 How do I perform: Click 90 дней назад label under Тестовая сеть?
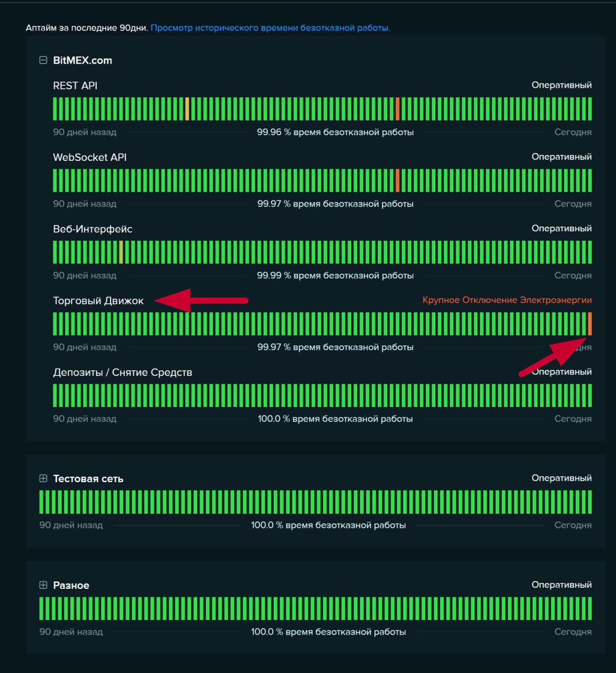tap(71, 525)
